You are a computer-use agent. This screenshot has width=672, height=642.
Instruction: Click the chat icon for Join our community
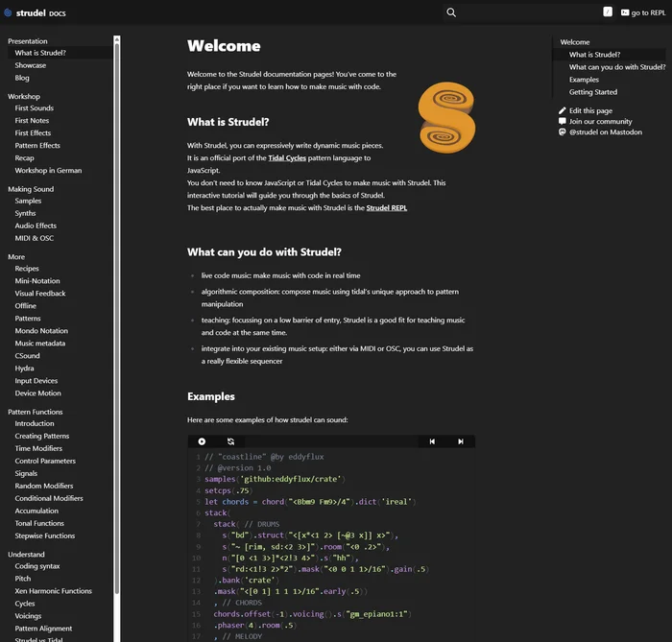coord(562,122)
